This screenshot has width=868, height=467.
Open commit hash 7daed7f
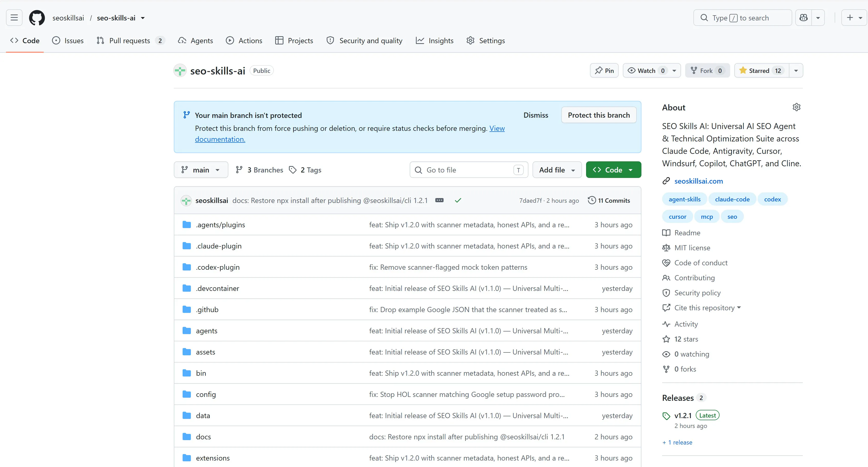click(530, 200)
